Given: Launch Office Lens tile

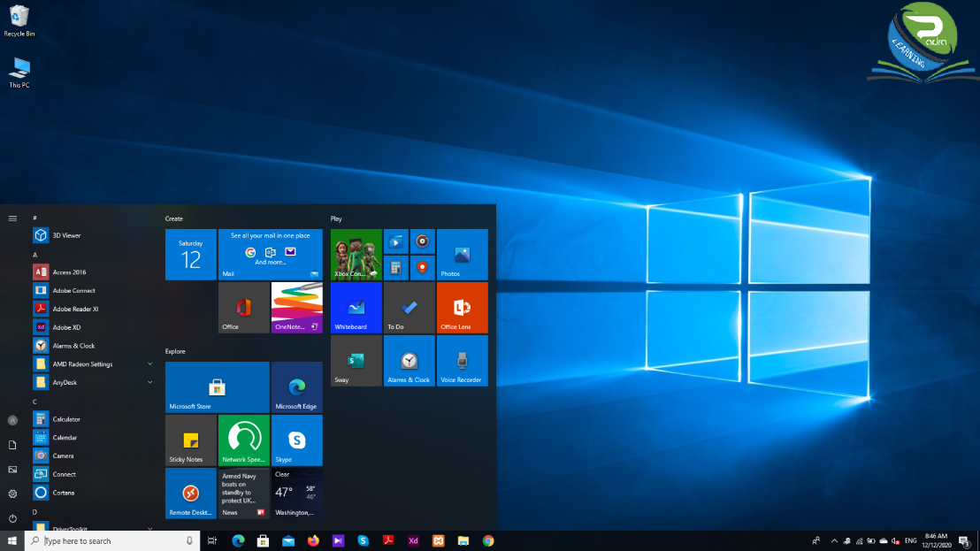Looking at the screenshot, I should (x=463, y=308).
